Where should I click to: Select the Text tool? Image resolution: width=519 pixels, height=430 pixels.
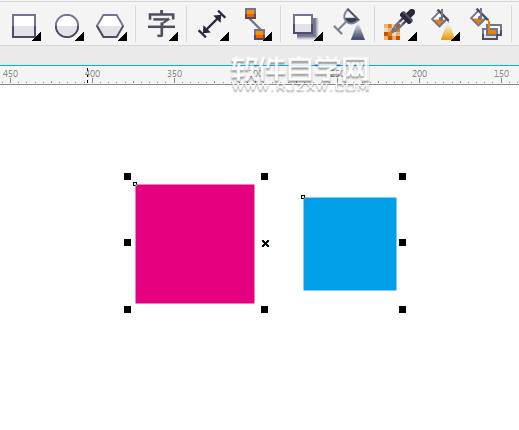point(162,24)
